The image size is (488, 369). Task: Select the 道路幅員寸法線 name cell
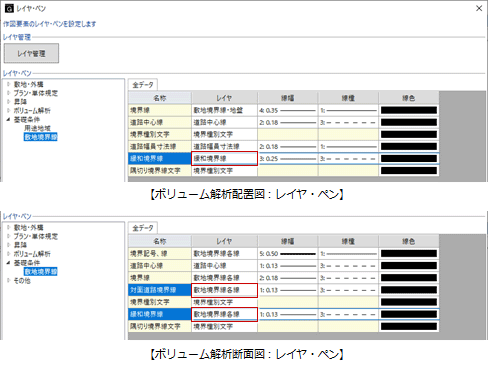click(x=160, y=147)
